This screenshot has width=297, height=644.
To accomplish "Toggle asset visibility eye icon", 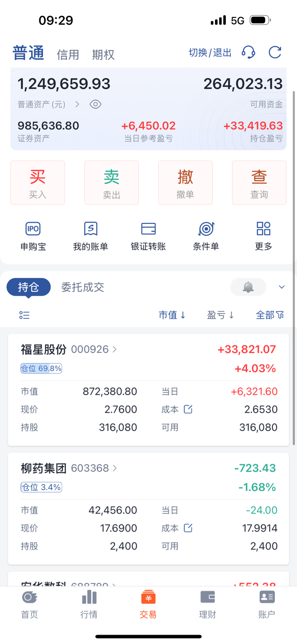I will 96,104.
